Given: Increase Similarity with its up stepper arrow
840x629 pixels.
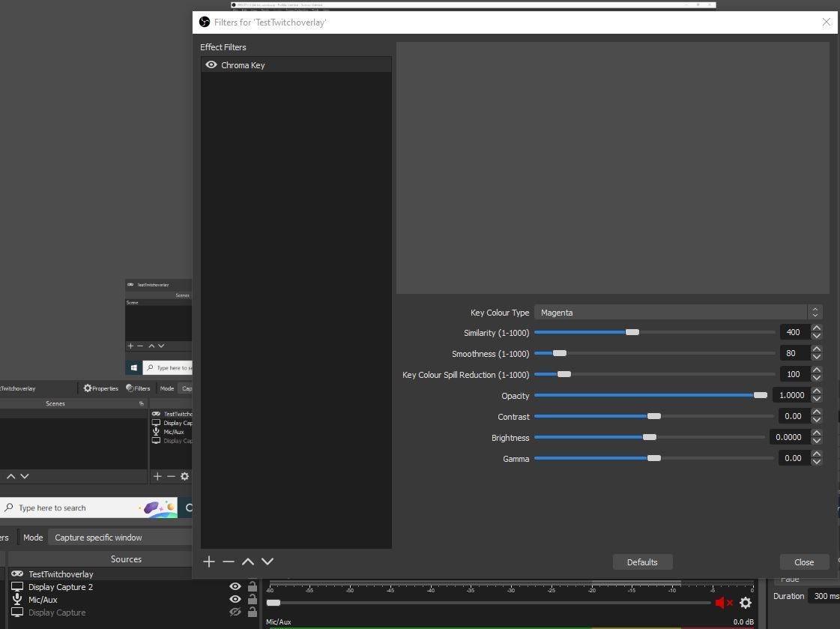Looking at the screenshot, I should click(816, 328).
